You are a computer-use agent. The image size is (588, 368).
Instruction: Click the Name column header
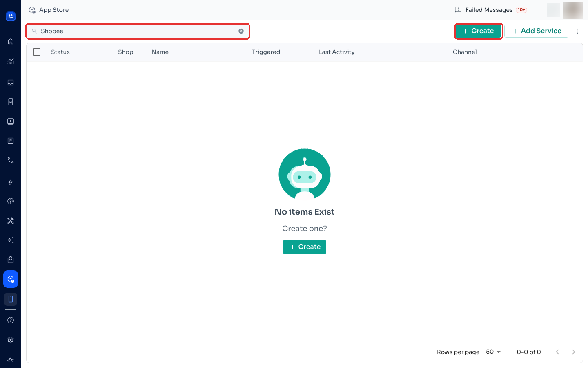tap(160, 52)
